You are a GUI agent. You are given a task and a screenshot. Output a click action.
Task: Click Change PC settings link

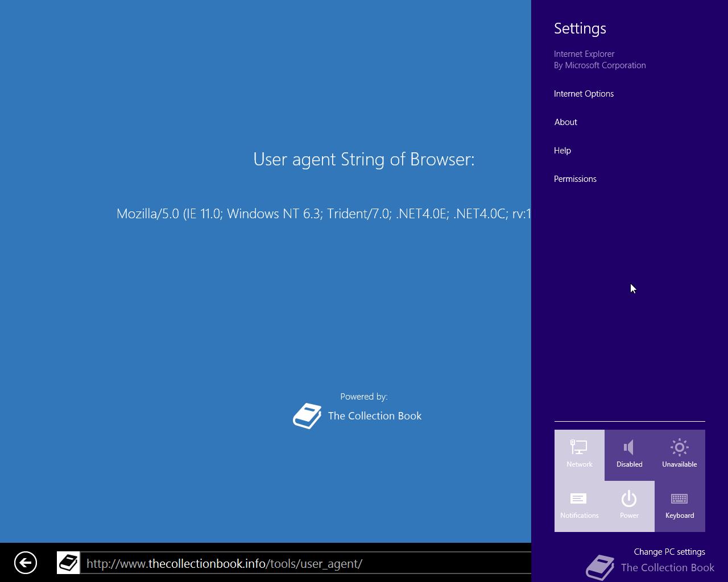pos(669,552)
